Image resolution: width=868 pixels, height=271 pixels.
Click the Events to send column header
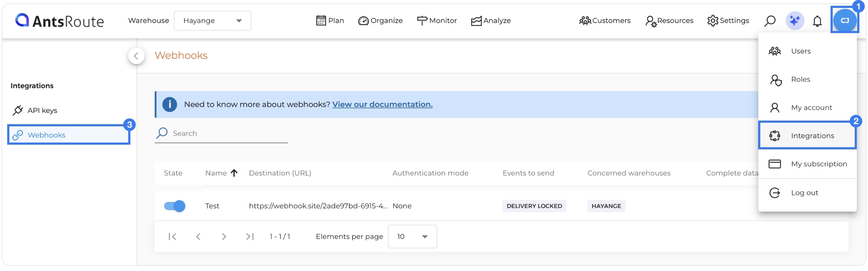pos(528,173)
